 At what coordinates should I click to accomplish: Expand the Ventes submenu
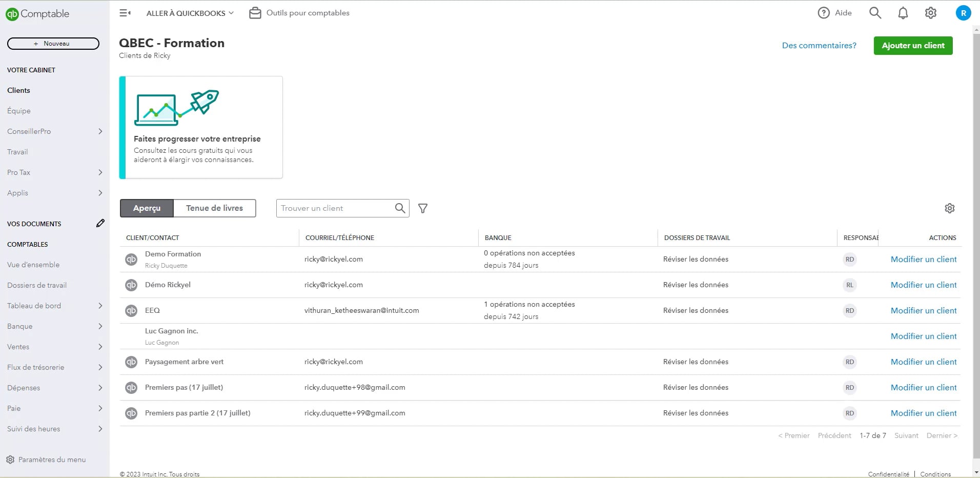point(100,347)
